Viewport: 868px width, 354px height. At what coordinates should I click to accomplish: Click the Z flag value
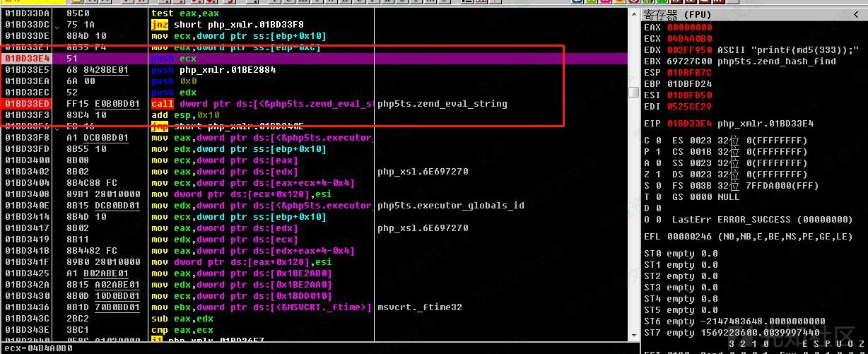click(x=658, y=175)
